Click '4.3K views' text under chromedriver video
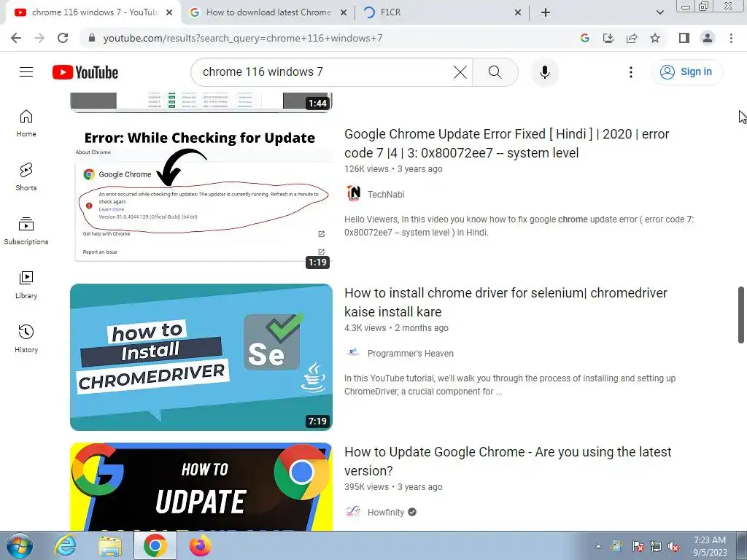The width and height of the screenshot is (747, 560). (x=365, y=328)
